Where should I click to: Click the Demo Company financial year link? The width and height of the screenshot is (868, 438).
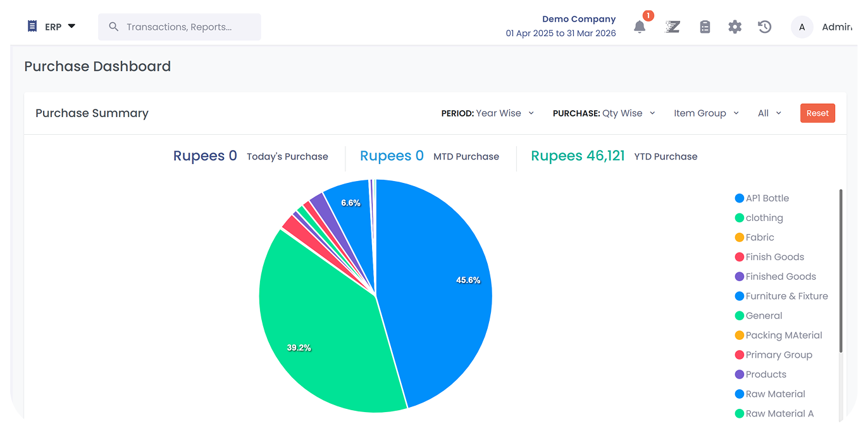[x=561, y=27]
